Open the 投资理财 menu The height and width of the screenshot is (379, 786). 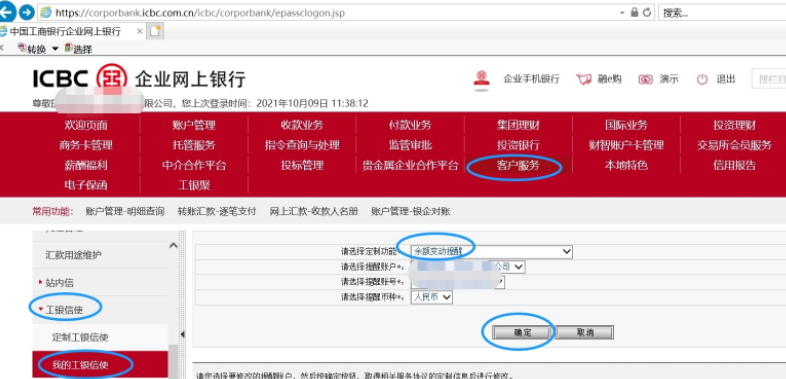pos(734,125)
